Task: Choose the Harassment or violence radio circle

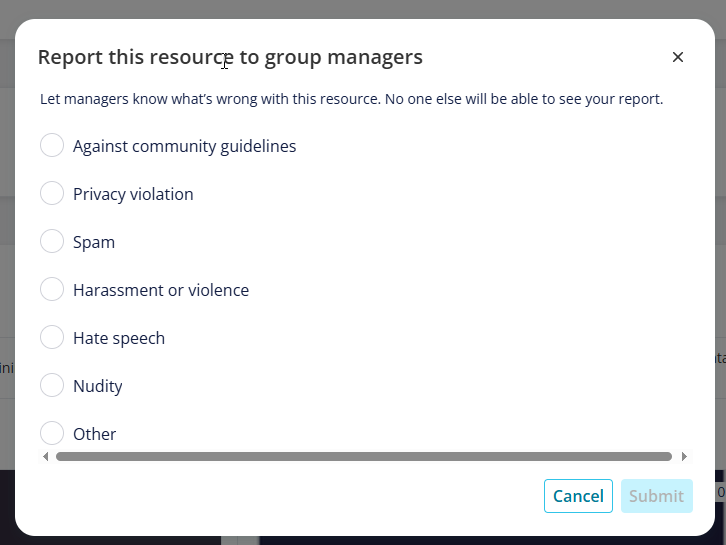Action: pos(52,289)
